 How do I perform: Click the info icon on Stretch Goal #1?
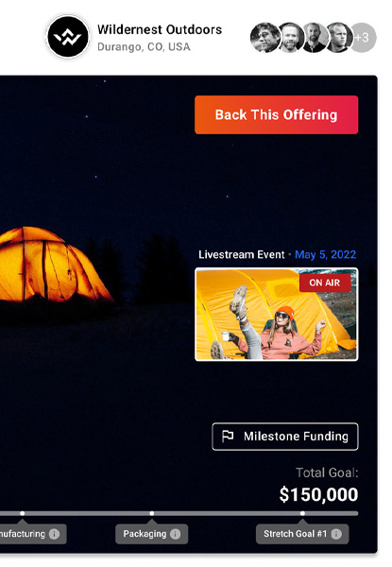tap(336, 534)
